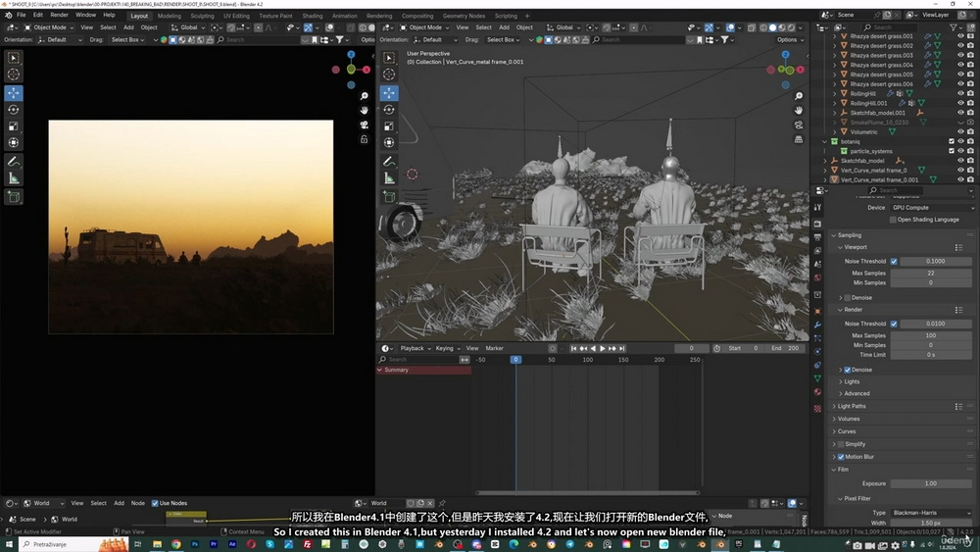Open the Select Box drag dropdown in the left viewport
Screen dimensions: 980x552
click(x=128, y=39)
